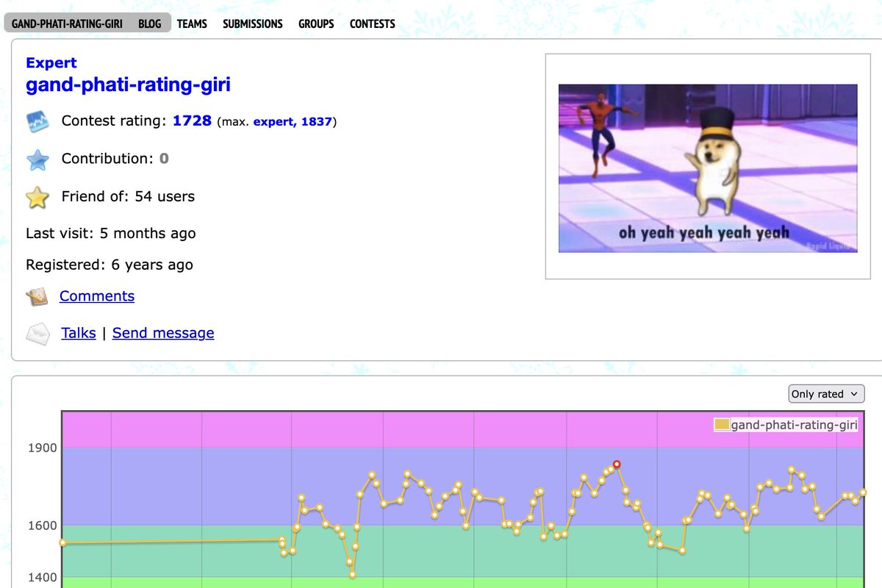Click the envelope message icon
The image size is (882, 588).
coord(37,334)
